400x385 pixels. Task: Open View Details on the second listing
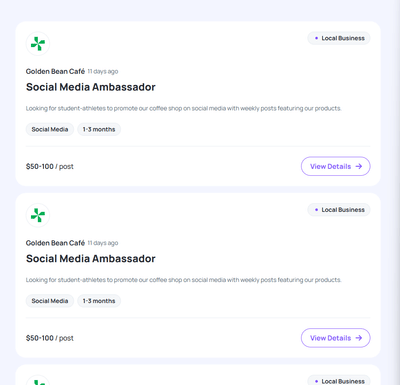click(x=336, y=338)
